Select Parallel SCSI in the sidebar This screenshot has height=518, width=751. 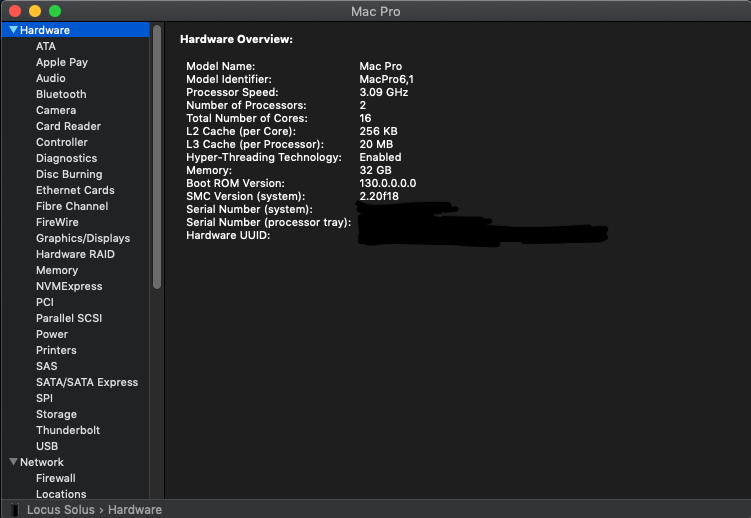69,318
